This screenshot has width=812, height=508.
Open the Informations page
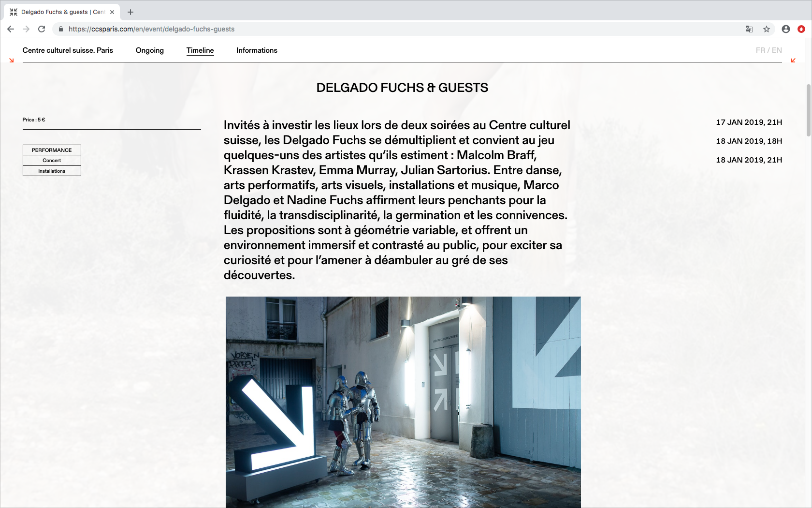257,50
